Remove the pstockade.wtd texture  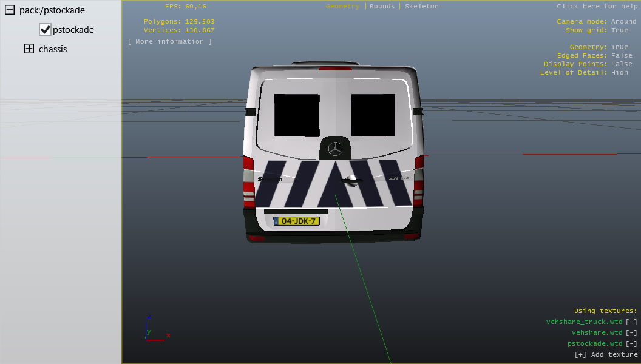tap(631, 344)
